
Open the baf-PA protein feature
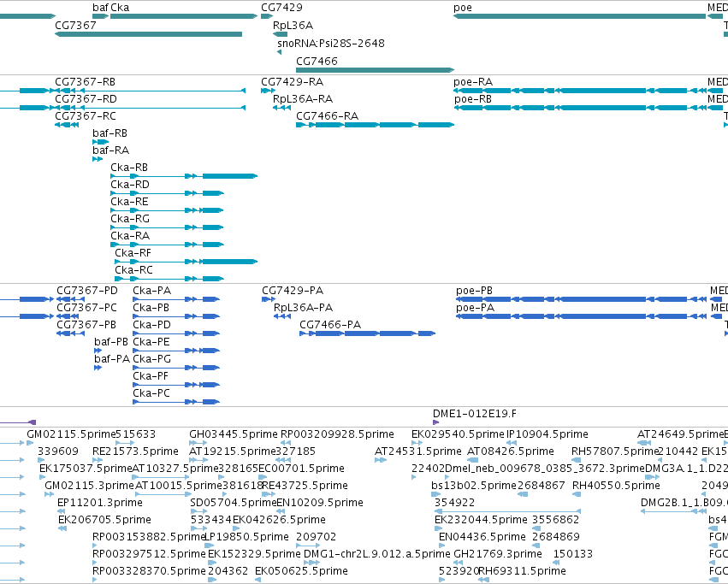98,368
